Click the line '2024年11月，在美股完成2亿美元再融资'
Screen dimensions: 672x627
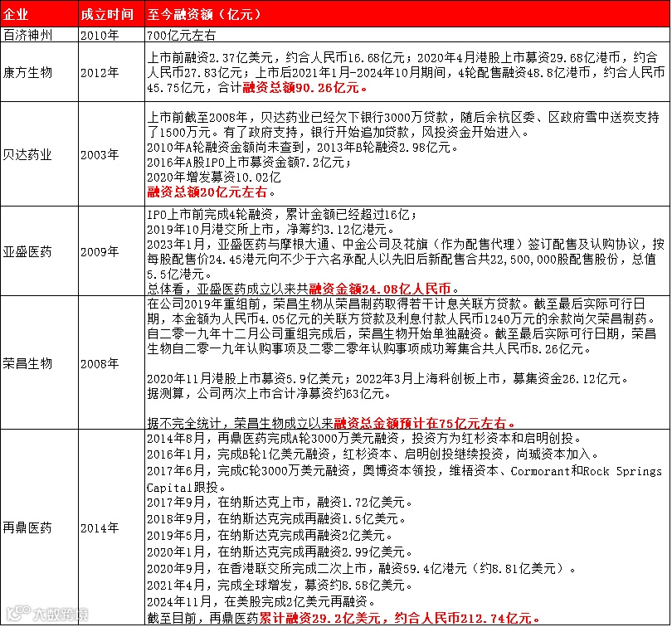coord(261,602)
